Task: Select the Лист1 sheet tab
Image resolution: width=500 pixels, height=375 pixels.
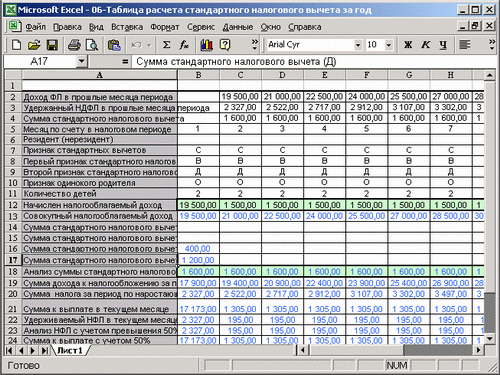Action: click(70, 350)
